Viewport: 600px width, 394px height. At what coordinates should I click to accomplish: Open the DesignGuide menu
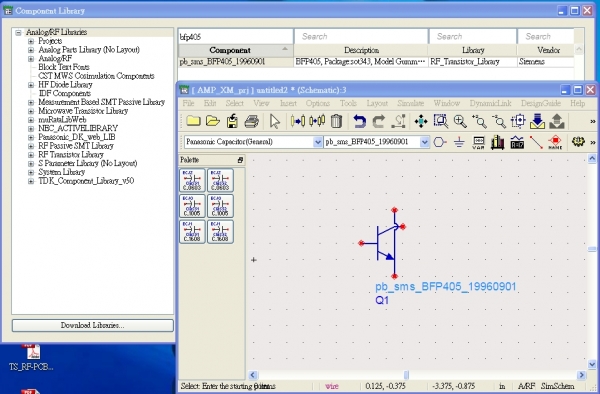(541, 103)
